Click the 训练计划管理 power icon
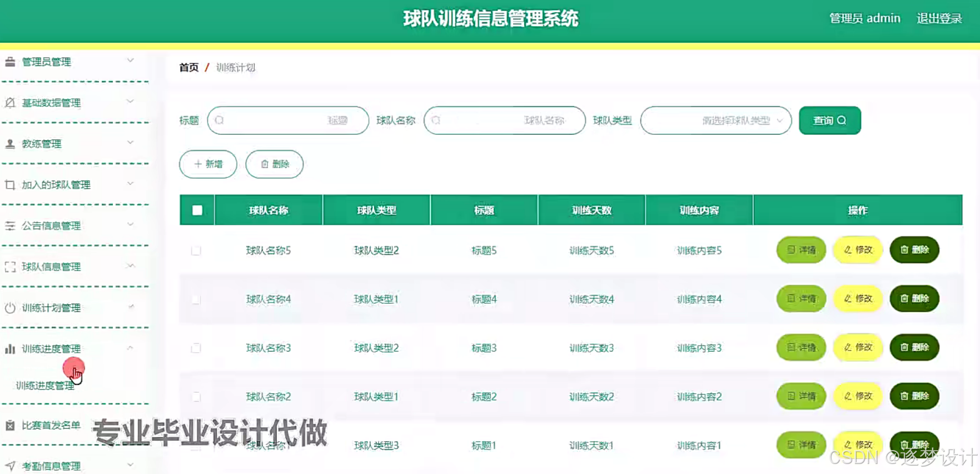The height and width of the screenshot is (474, 980). (10, 308)
